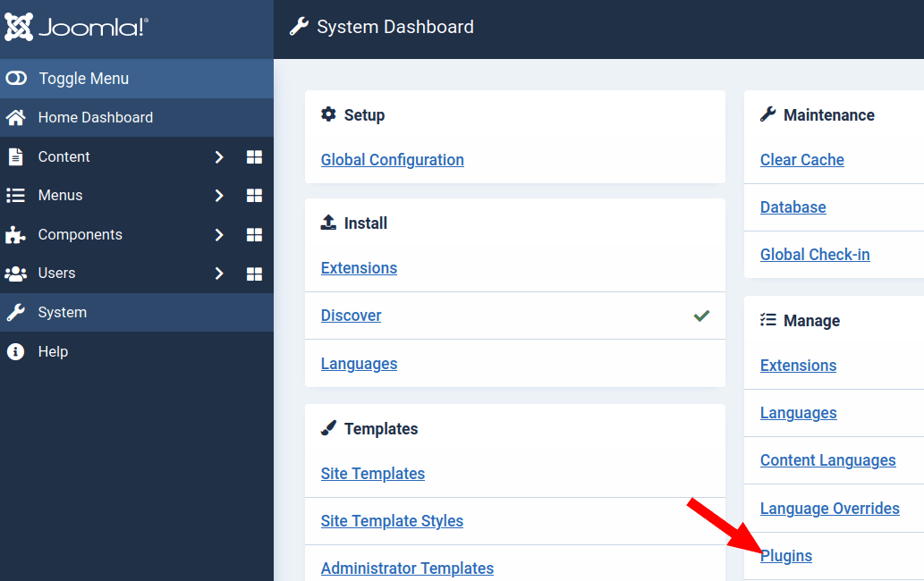Open Users dashboard grid icon
This screenshot has width=924, height=581.
click(254, 274)
